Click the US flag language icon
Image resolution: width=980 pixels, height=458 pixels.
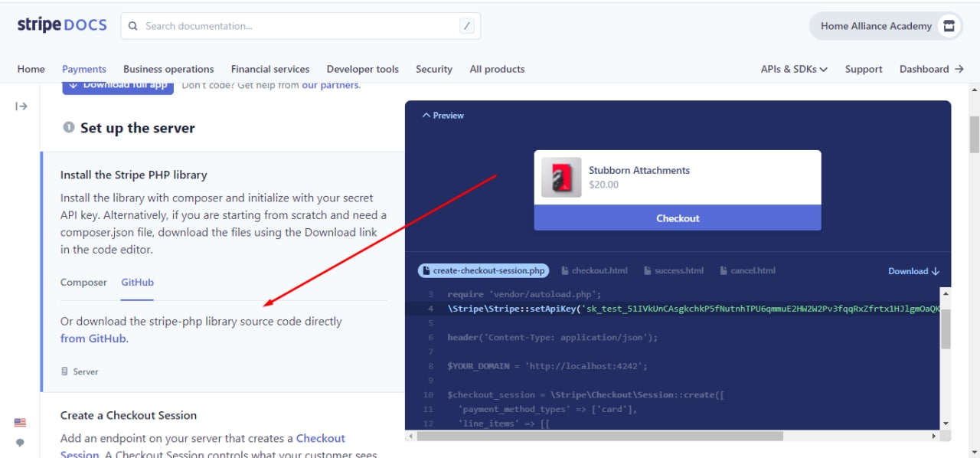pyautogui.click(x=20, y=423)
